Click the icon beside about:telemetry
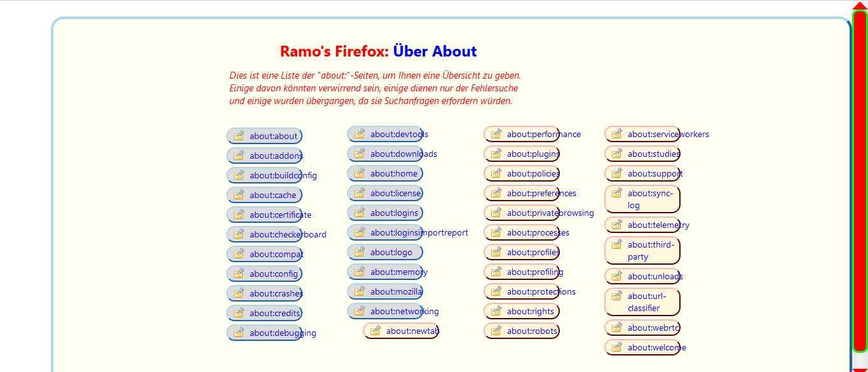Image resolution: width=868 pixels, height=372 pixels. click(616, 225)
